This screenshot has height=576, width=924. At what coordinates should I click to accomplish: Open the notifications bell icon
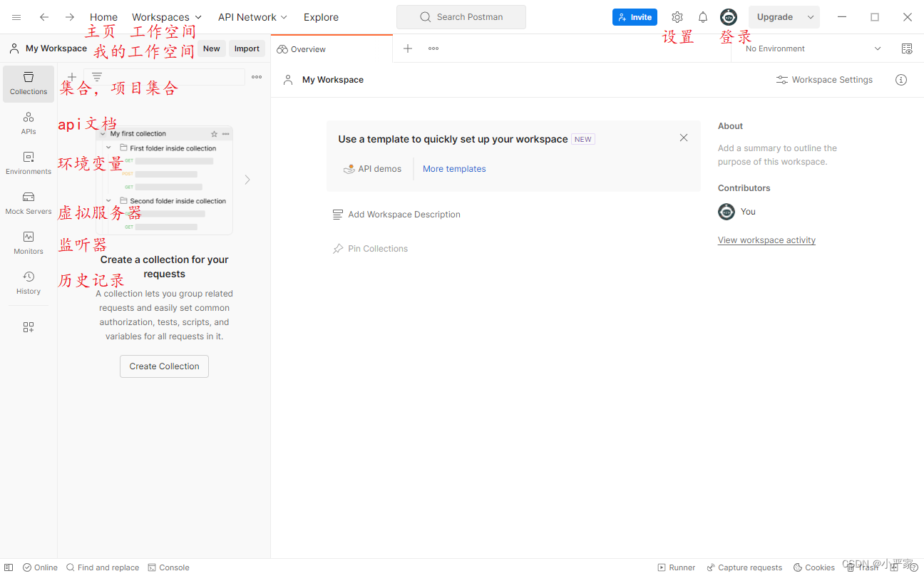(703, 17)
